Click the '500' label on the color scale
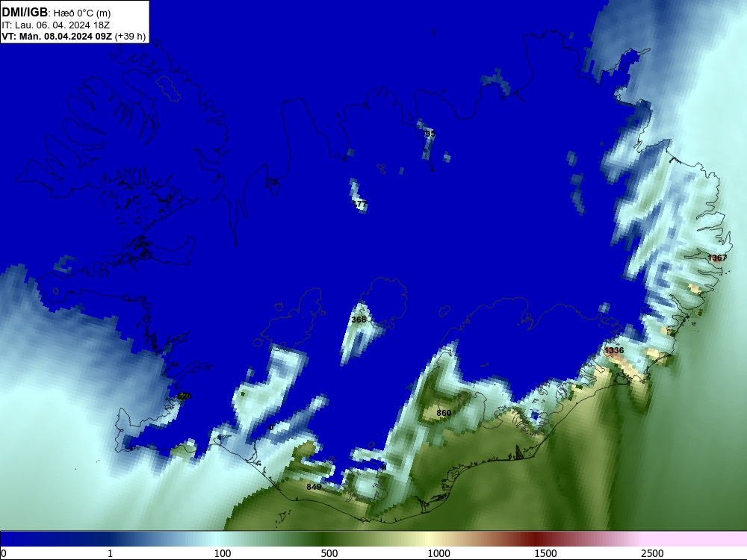The height and width of the screenshot is (560, 747). [329, 553]
